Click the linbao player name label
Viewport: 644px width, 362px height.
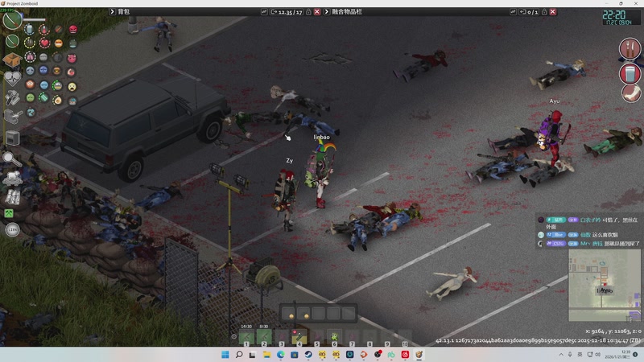pos(321,137)
